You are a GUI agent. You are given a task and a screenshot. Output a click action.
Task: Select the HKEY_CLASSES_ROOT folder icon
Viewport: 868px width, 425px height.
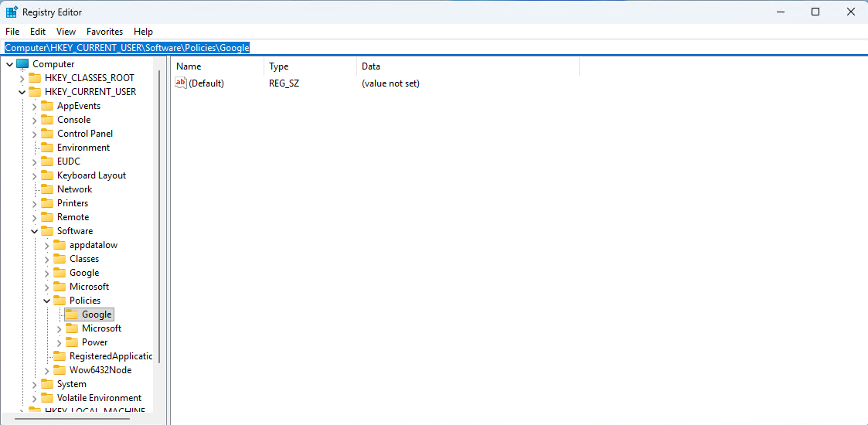click(35, 78)
